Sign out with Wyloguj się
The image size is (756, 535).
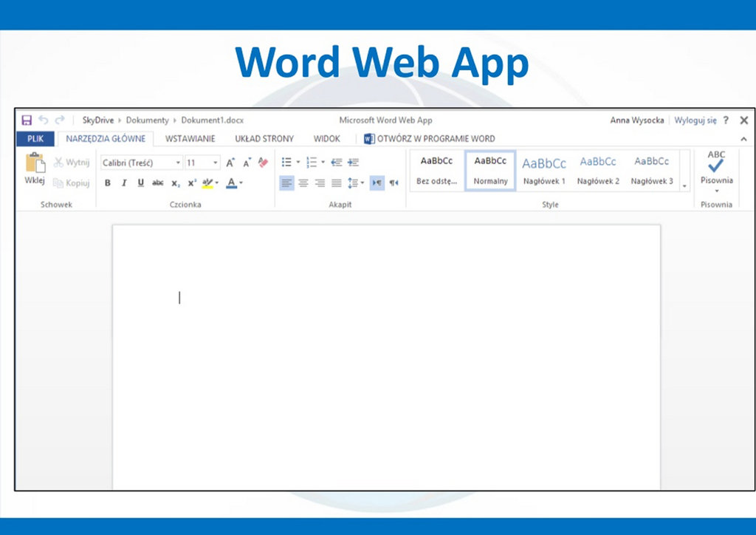695,120
